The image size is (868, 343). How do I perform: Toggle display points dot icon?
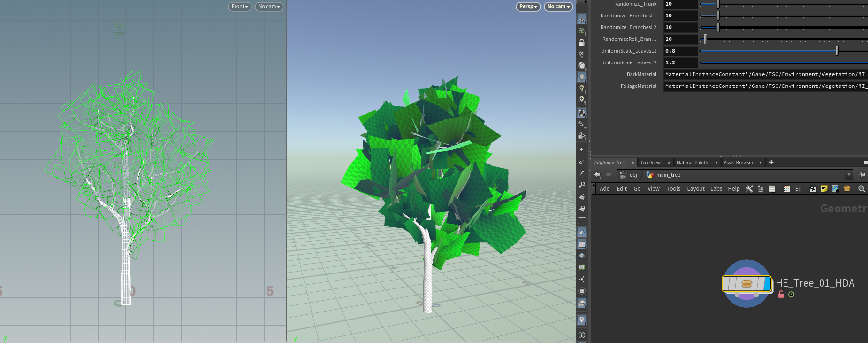click(582, 150)
